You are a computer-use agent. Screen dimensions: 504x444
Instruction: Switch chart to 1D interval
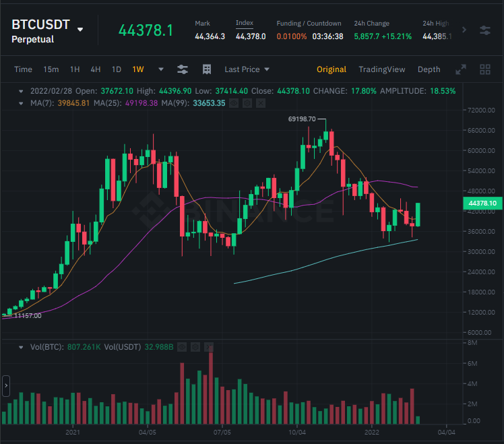(117, 69)
